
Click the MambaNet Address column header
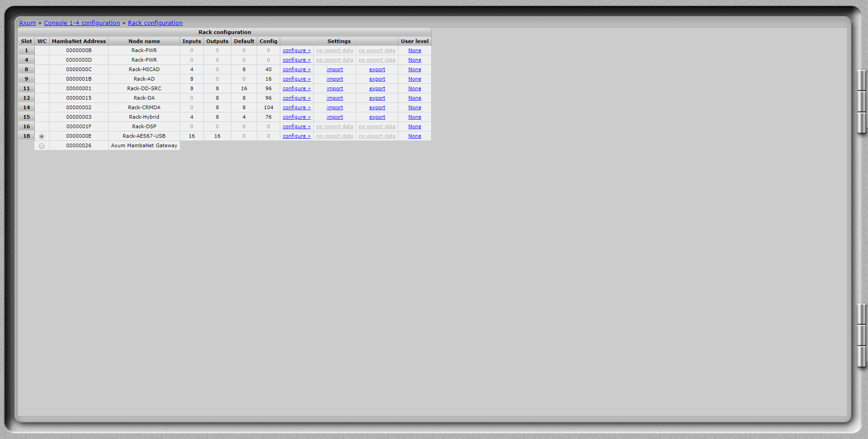click(x=79, y=41)
